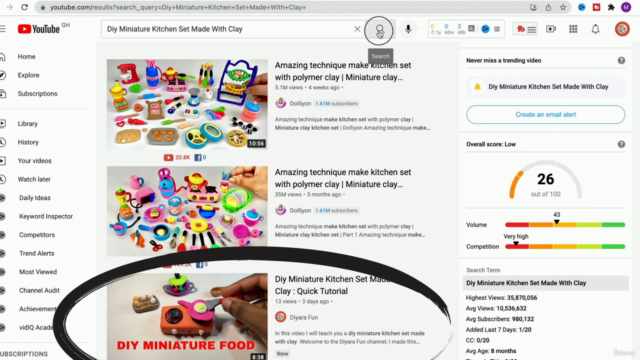Viewport: 640px width, 360px height.
Task: Open the Chrome profile avatar M
Action: tap(626, 7)
